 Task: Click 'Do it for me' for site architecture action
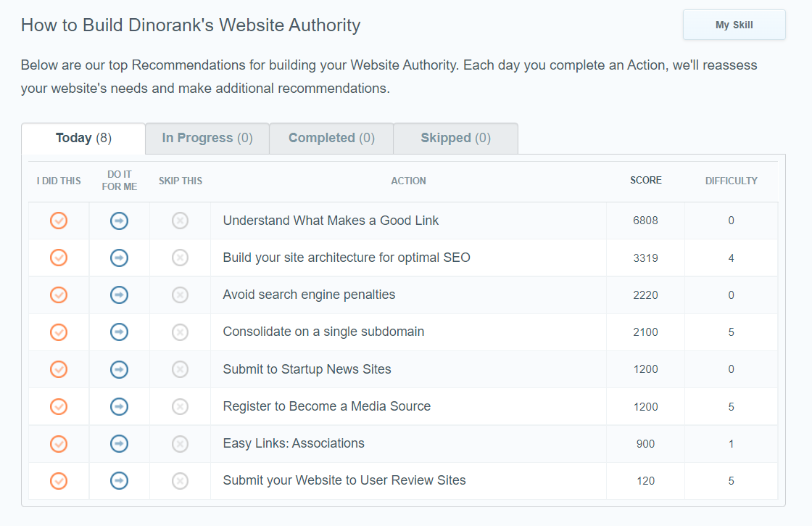pos(119,258)
